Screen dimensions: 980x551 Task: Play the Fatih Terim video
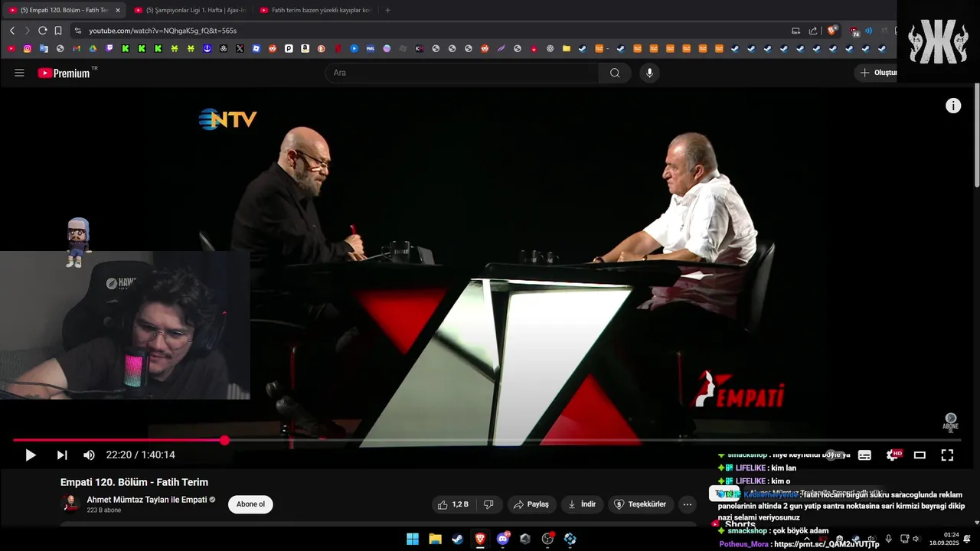tap(30, 455)
